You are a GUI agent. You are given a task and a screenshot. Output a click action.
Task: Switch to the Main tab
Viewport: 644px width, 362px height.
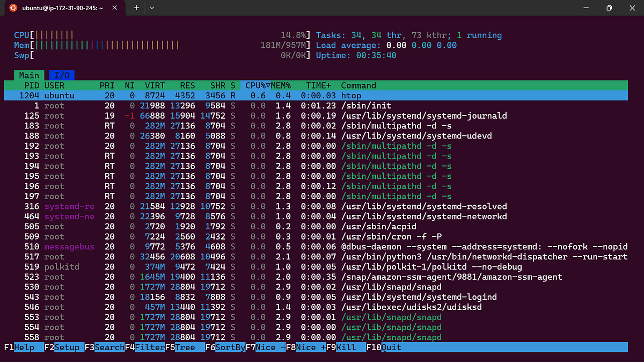click(x=29, y=75)
